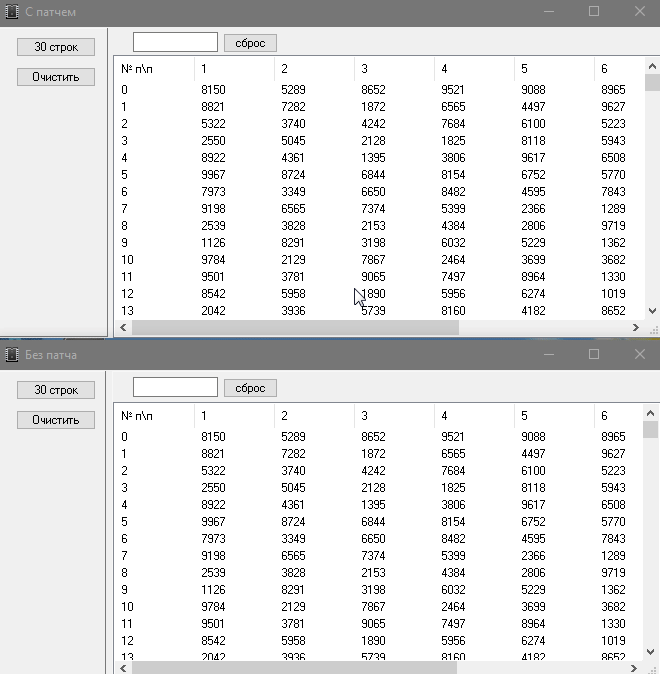660x674 pixels.
Task: Click app icon in 'Без патча' title bar
Action: tap(12, 355)
